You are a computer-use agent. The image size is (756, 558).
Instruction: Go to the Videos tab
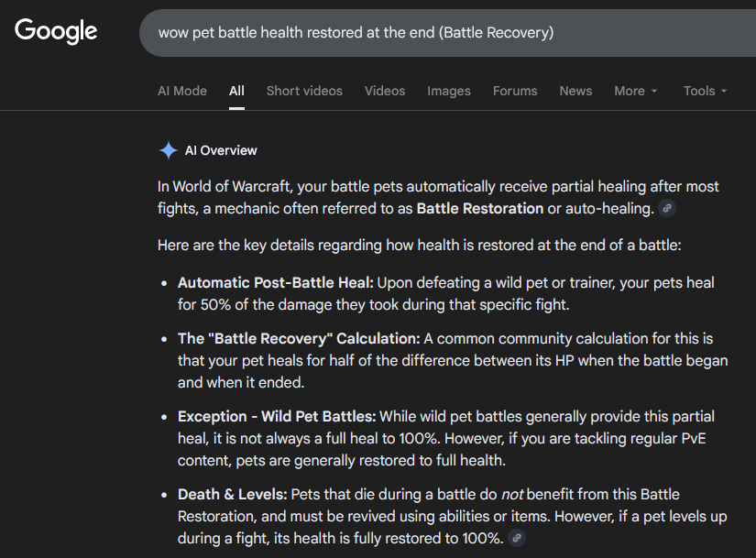[385, 91]
